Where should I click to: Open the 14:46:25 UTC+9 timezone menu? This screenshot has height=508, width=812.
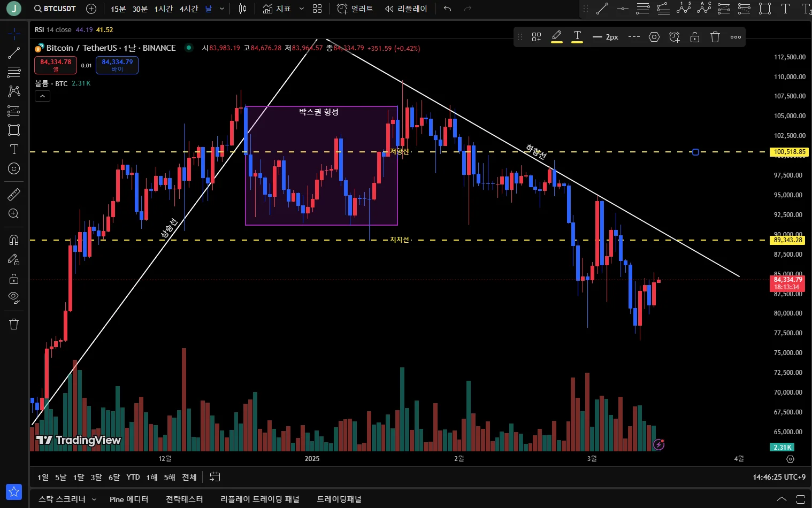pyautogui.click(x=779, y=477)
